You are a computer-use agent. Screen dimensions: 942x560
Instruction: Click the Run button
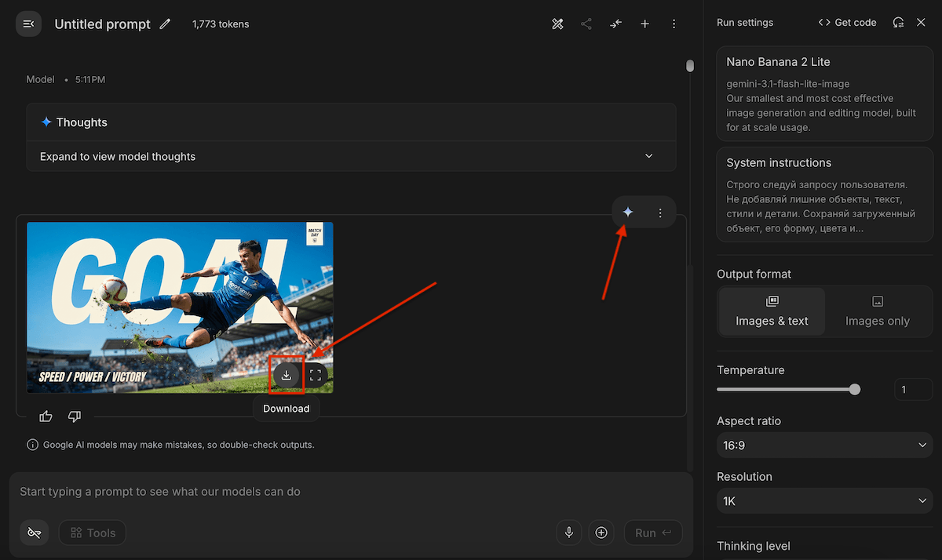pos(653,533)
